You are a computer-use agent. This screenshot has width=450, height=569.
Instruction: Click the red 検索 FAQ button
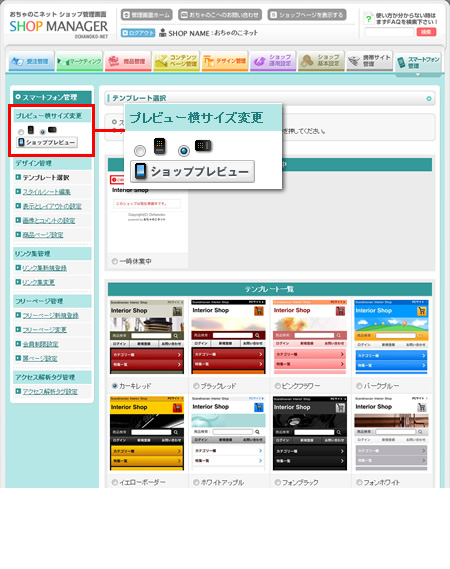pos(426,32)
